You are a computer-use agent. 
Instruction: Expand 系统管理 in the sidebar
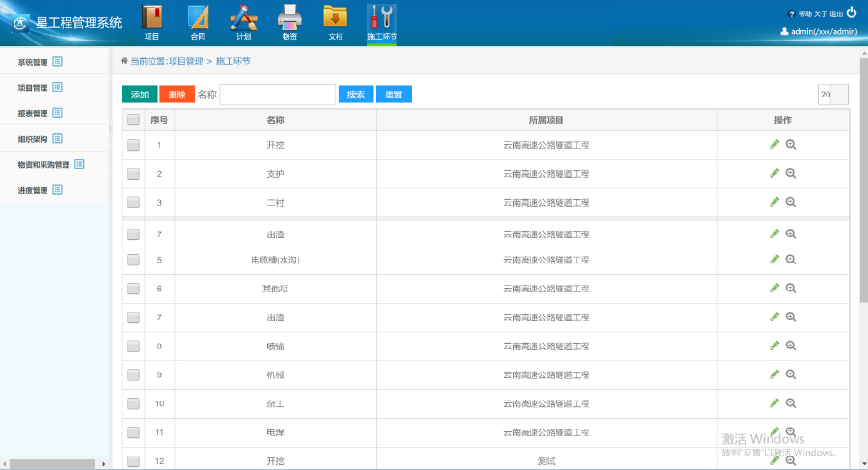(x=39, y=62)
